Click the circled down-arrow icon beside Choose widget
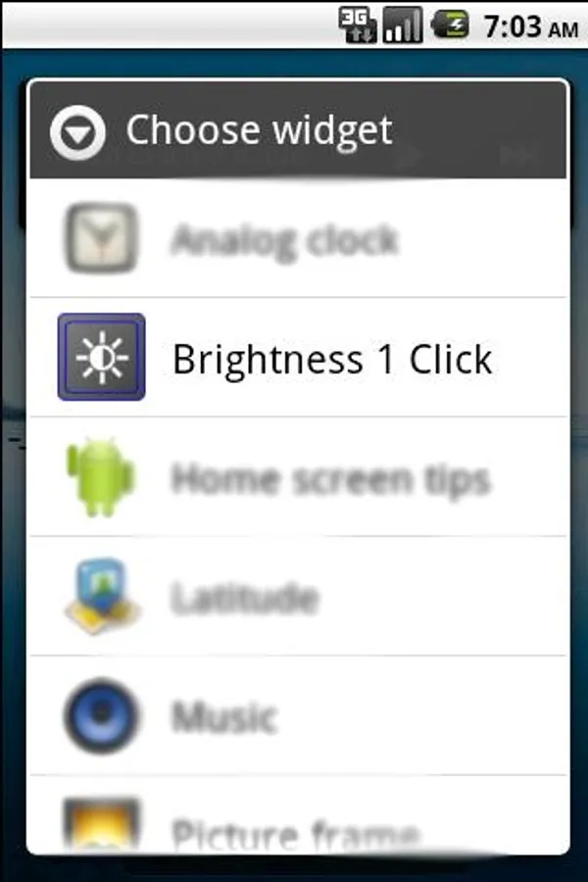The width and height of the screenshot is (588, 882). (x=77, y=132)
